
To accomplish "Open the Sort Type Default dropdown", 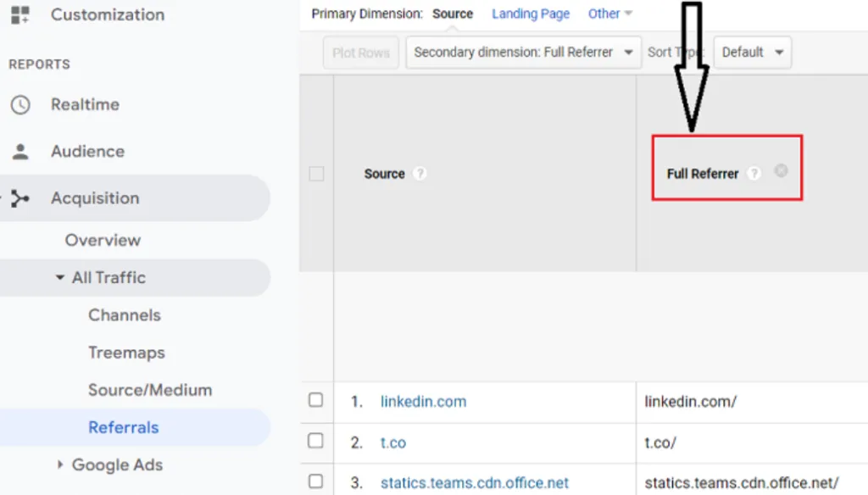I will coord(752,53).
